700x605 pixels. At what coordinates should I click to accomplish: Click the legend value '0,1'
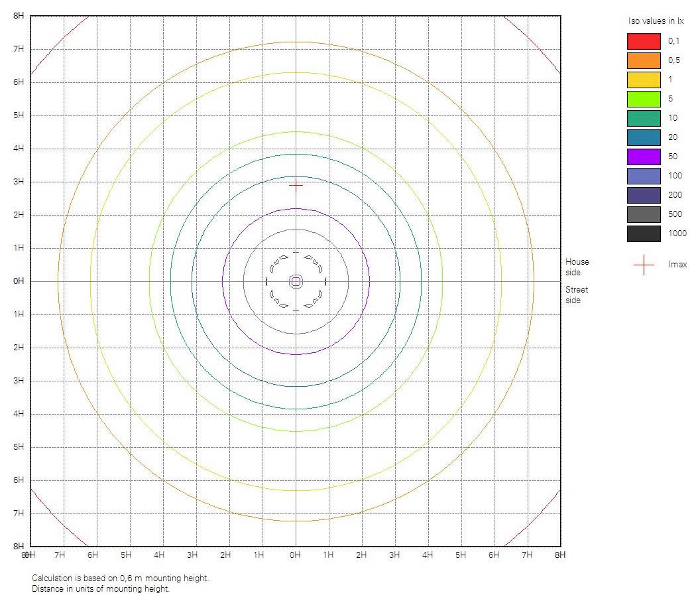pos(673,41)
